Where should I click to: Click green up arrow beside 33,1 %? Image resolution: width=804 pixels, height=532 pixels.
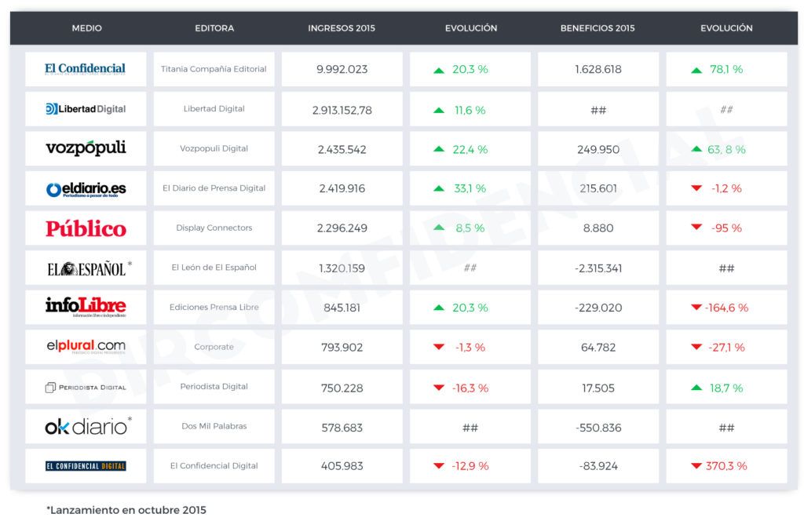(438, 188)
